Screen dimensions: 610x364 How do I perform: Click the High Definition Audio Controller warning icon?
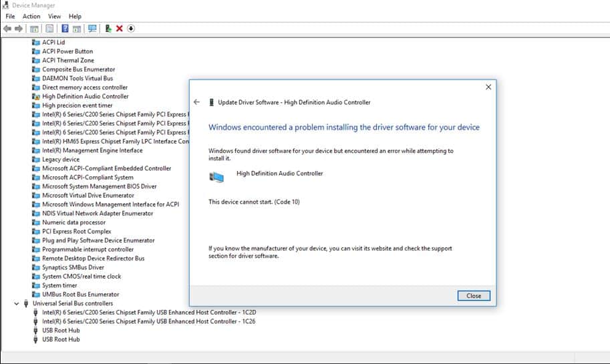(36, 96)
